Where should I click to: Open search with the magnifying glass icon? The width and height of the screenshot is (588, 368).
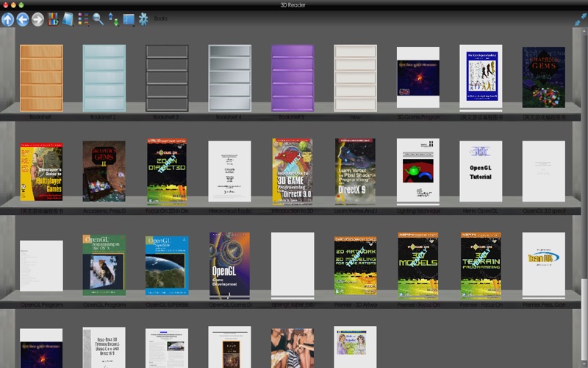pos(98,19)
